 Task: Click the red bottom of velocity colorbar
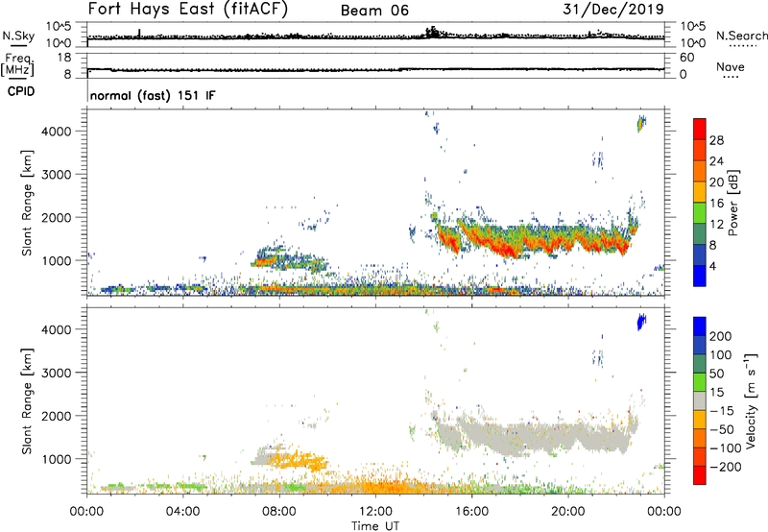click(700, 475)
